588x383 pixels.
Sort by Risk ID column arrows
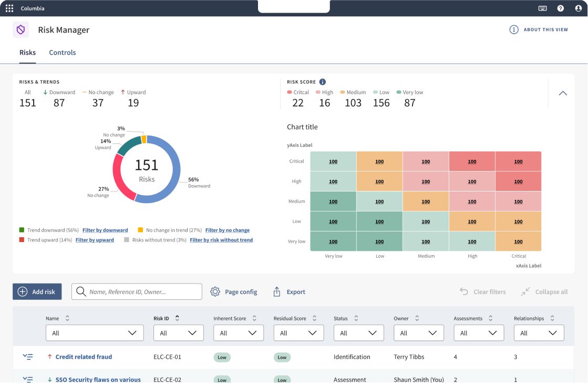click(177, 318)
